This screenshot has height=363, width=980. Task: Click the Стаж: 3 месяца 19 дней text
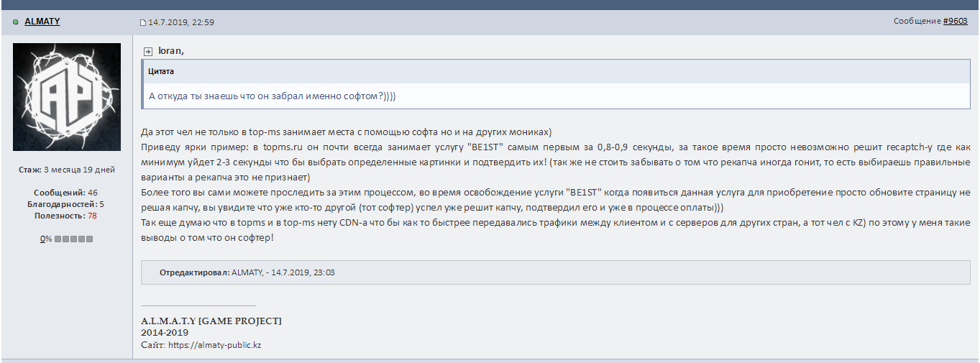pyautogui.click(x=66, y=170)
